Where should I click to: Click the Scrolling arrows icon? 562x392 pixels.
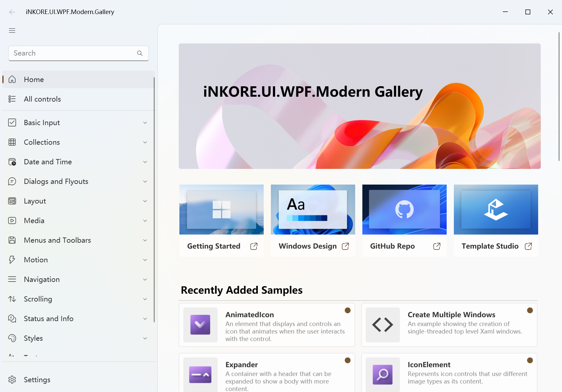[12, 299]
